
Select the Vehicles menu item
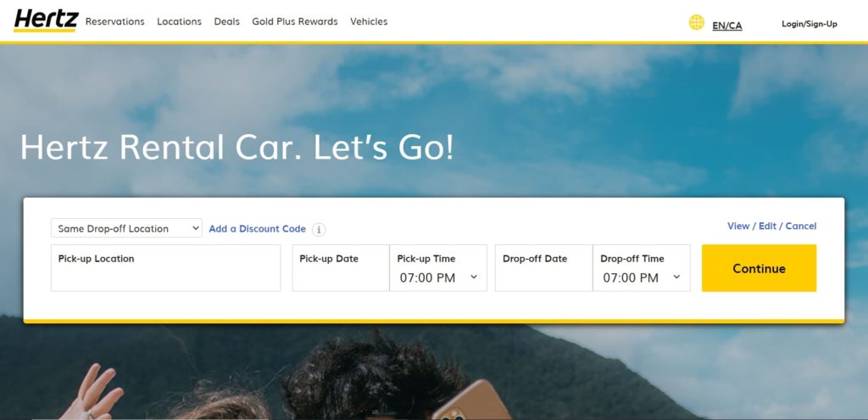click(369, 22)
